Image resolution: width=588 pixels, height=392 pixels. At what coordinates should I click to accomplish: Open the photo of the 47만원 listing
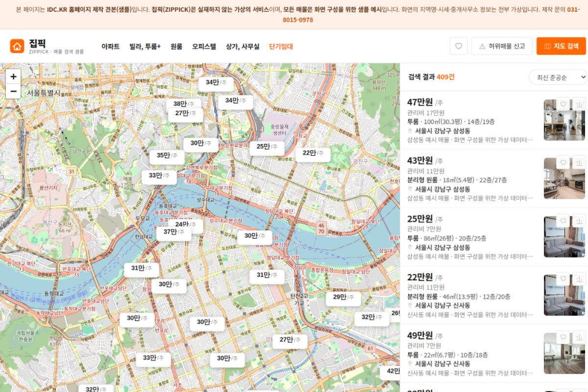point(564,120)
